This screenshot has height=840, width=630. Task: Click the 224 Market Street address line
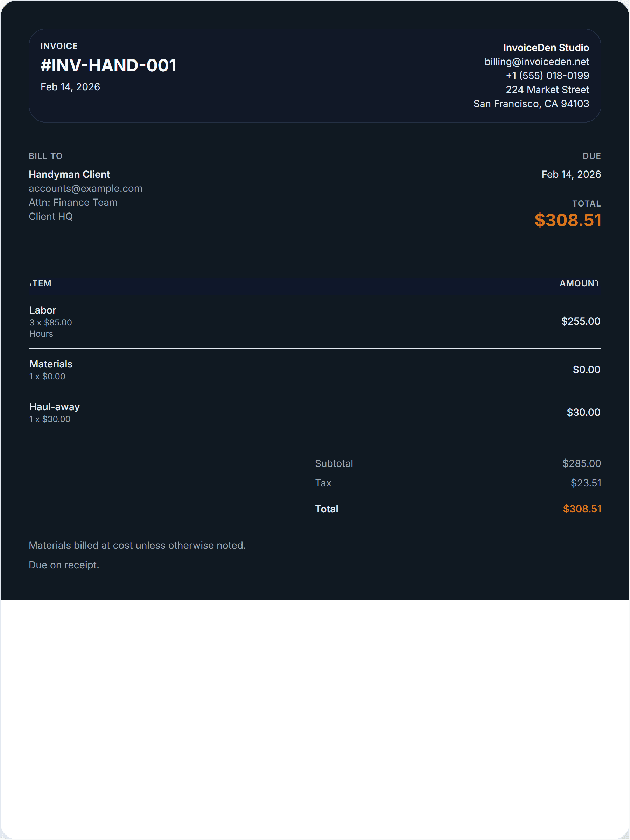tap(547, 90)
